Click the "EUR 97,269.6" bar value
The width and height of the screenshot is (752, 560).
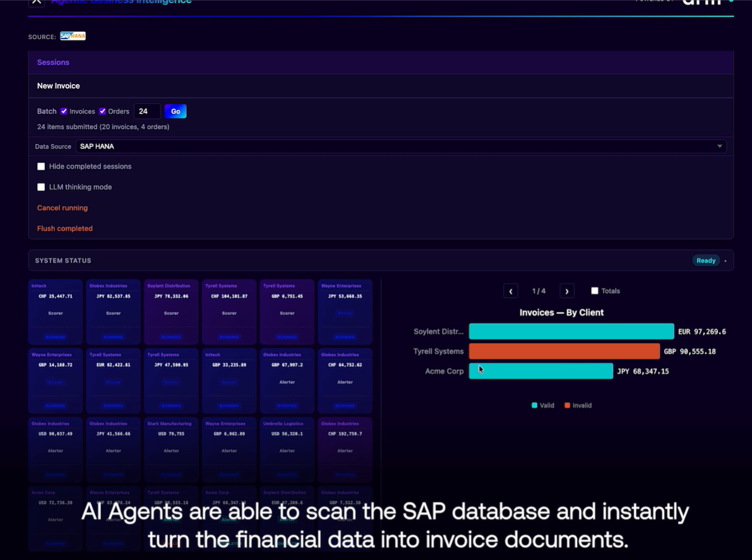tap(701, 331)
